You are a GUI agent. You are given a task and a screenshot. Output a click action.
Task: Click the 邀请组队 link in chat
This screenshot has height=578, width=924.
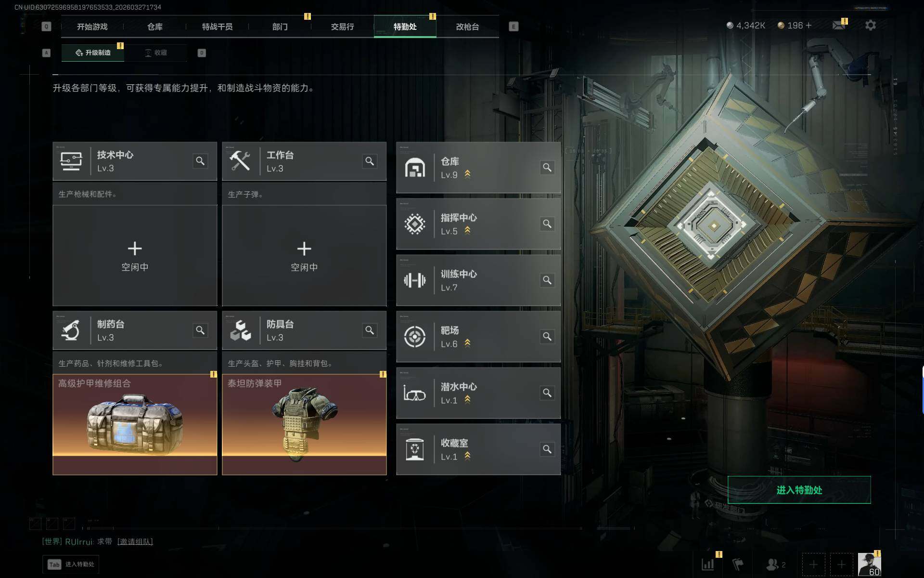tap(135, 542)
